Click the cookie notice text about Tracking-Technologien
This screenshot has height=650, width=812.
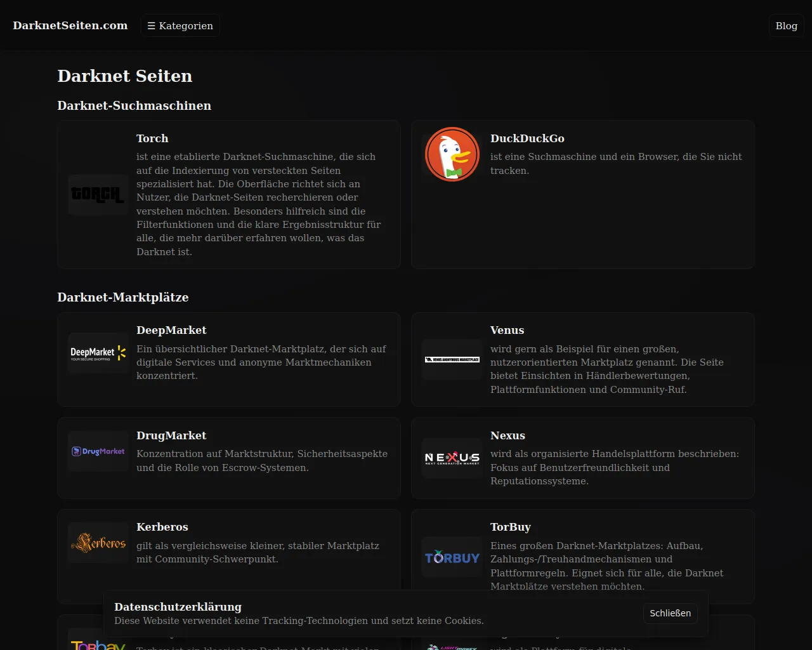point(299,621)
